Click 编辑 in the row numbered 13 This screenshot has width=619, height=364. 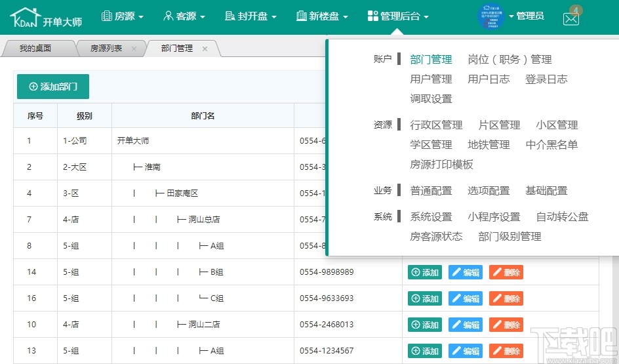(x=466, y=351)
